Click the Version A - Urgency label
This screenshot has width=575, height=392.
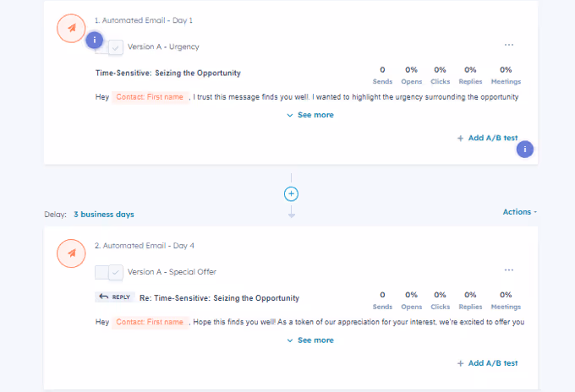click(x=163, y=47)
